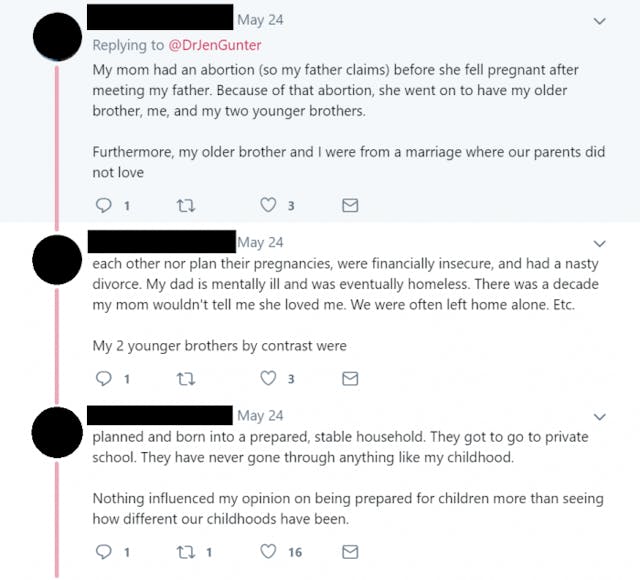640x580 pixels.
Task: Open the first tweet's profile avatar
Action: click(57, 37)
